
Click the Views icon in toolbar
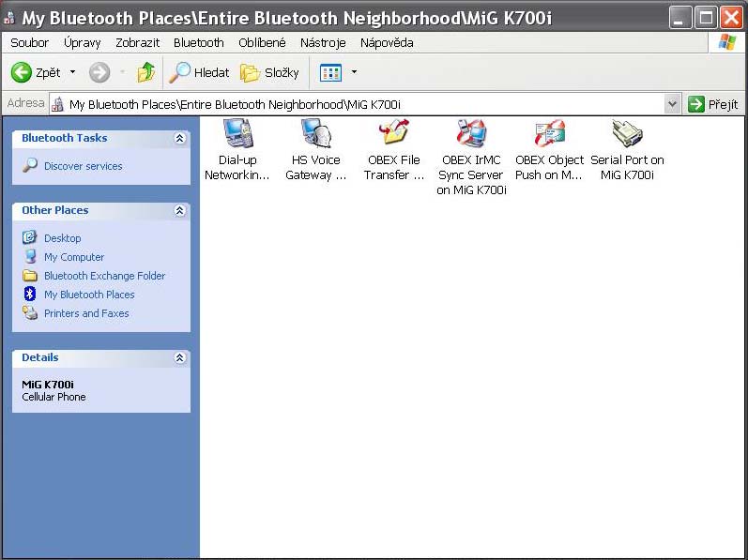point(330,72)
